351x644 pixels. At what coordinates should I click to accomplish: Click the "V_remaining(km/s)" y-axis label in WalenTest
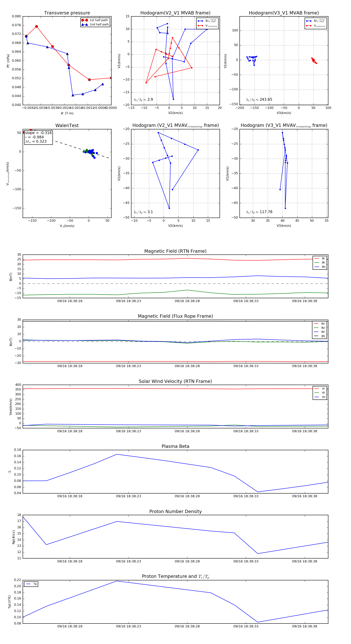7,173
